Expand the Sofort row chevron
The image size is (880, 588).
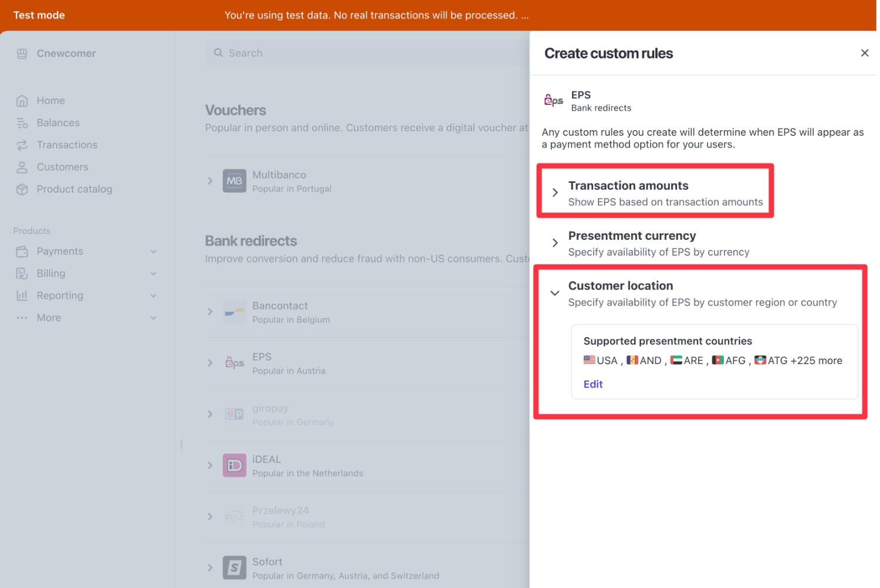pyautogui.click(x=210, y=567)
